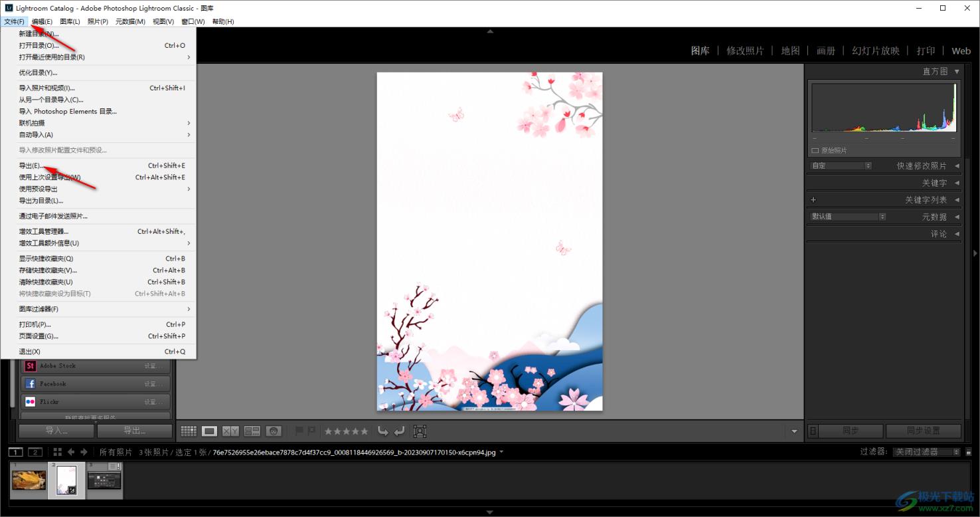Switch to Loupe view in toolbar
The width and height of the screenshot is (980, 517).
(x=209, y=431)
